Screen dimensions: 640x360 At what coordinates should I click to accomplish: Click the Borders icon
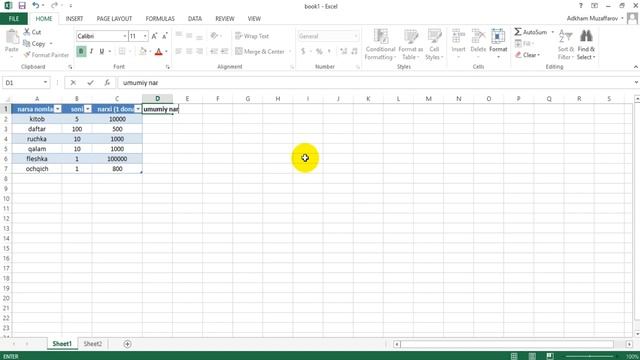pos(122,51)
